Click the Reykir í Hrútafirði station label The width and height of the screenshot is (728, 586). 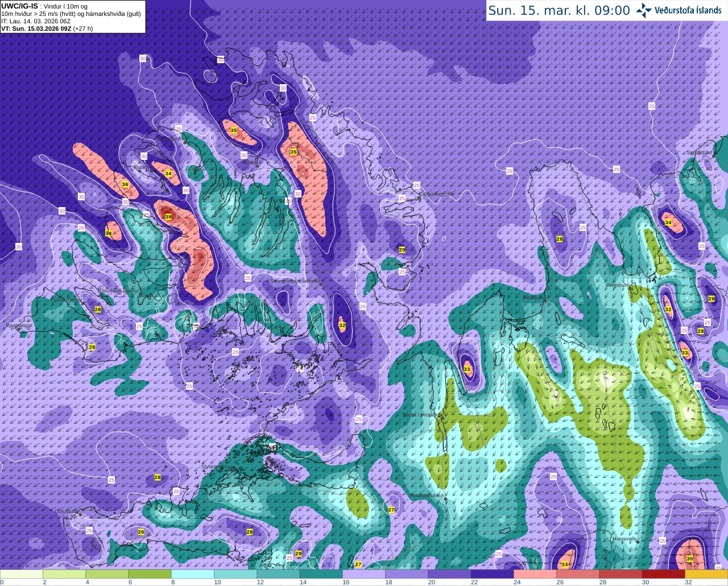(421, 415)
